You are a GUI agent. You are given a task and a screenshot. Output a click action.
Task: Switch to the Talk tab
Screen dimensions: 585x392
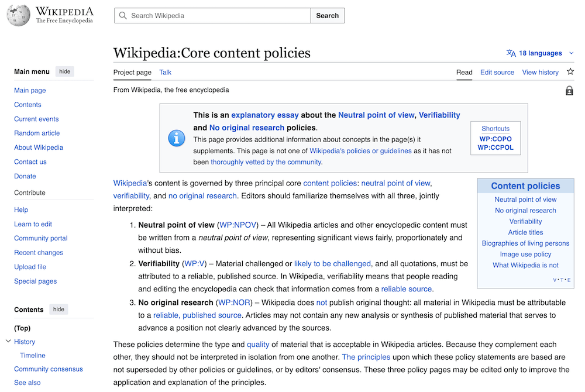tap(165, 72)
